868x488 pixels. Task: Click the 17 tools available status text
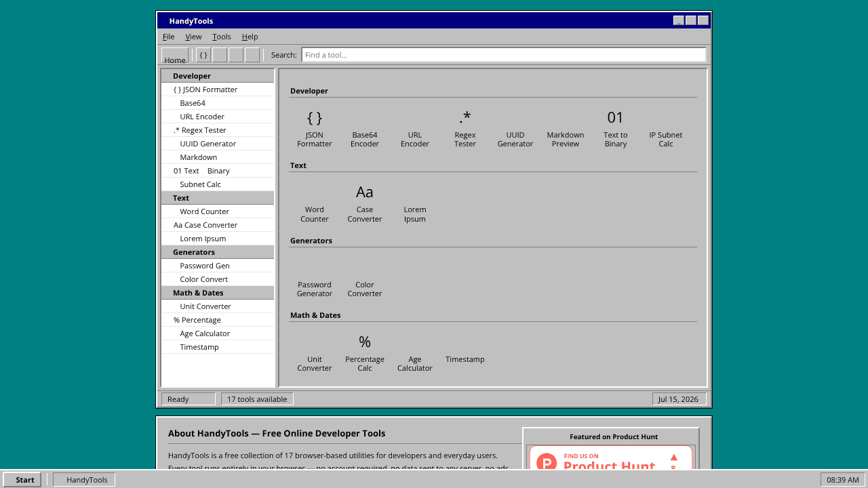(257, 399)
